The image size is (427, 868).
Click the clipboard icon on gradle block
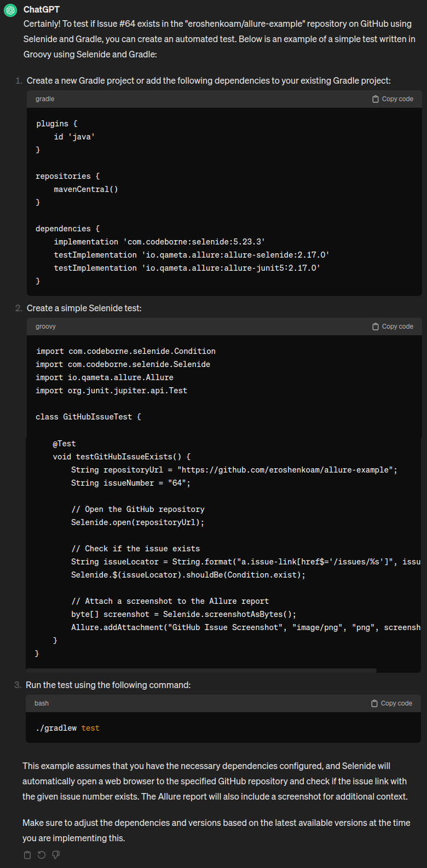click(x=376, y=99)
